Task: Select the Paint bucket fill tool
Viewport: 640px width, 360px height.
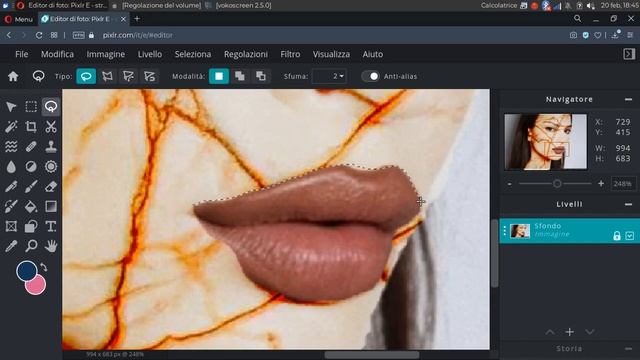Action: point(31,207)
